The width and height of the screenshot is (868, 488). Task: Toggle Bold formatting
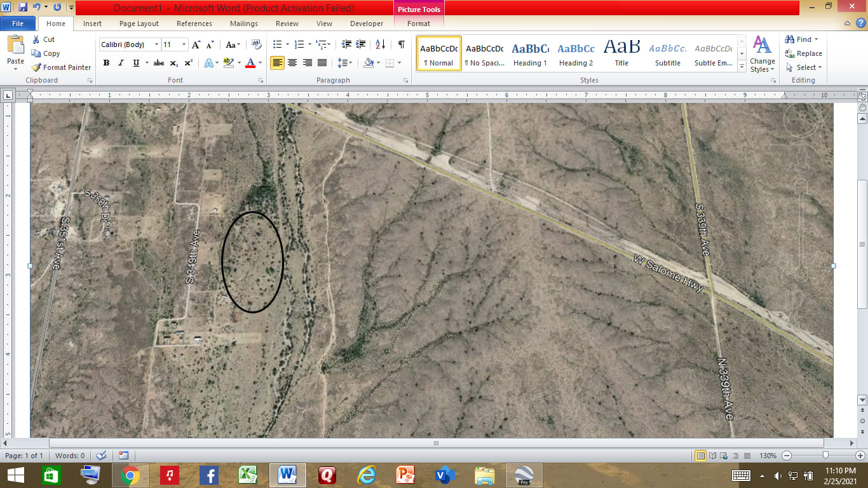pos(106,63)
